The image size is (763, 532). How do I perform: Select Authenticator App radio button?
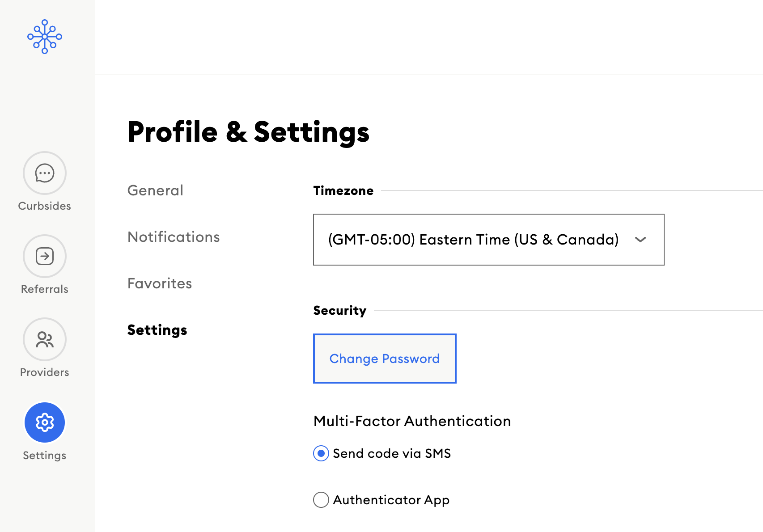pyautogui.click(x=321, y=500)
